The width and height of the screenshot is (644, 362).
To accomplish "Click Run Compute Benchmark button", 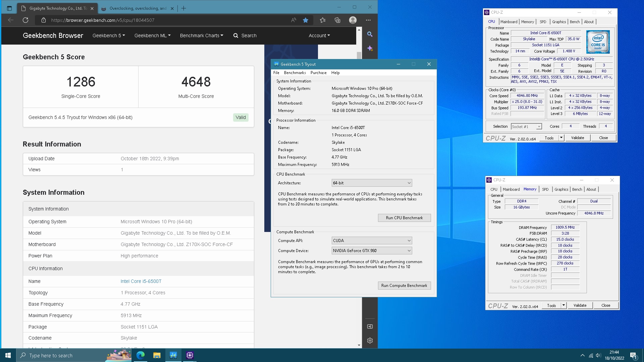I will (404, 286).
